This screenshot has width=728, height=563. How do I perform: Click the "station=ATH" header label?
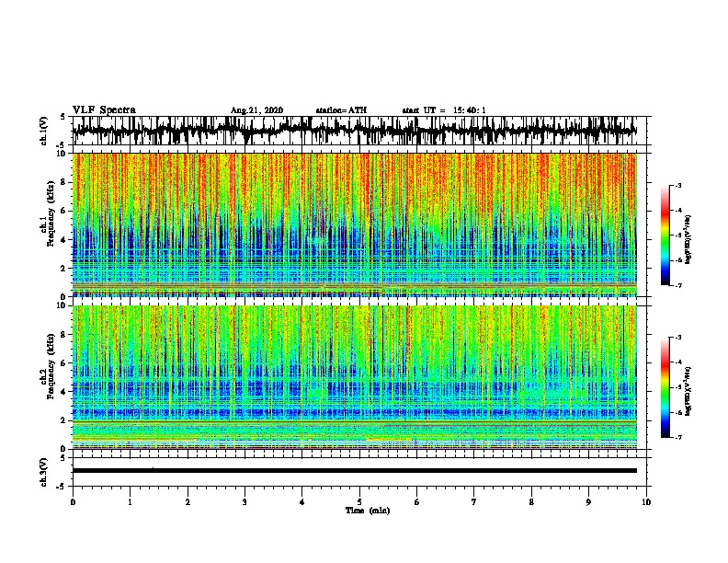click(x=341, y=110)
